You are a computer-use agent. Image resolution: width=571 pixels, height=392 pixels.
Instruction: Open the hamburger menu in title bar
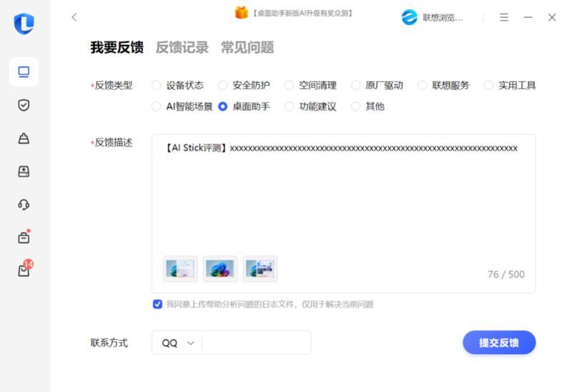(504, 17)
